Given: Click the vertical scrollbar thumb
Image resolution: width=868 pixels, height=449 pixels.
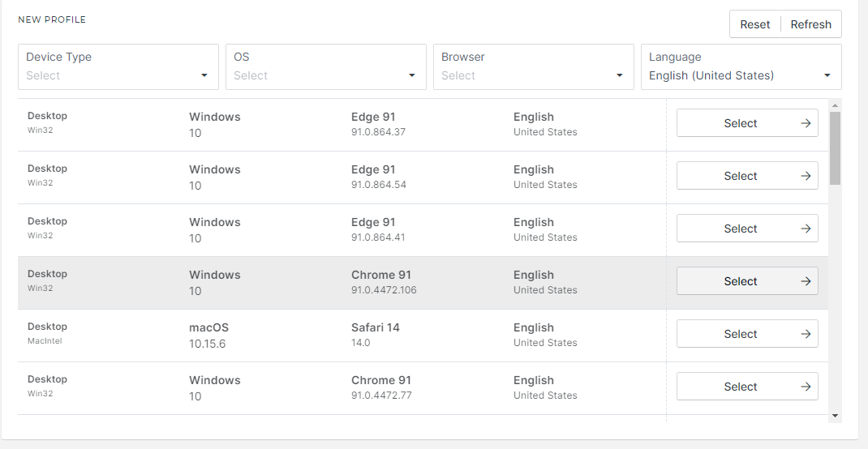Looking at the screenshot, I should (x=835, y=148).
